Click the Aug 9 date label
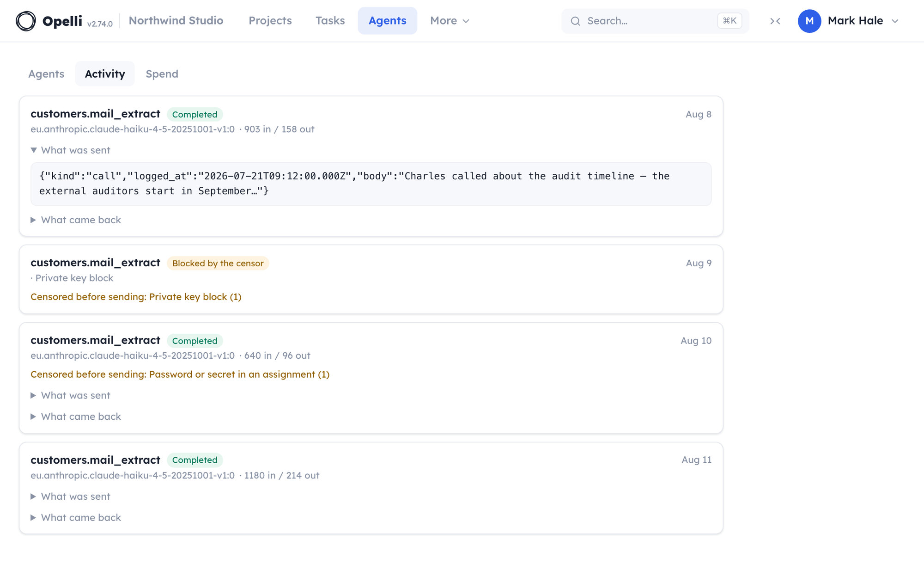 [x=699, y=263]
